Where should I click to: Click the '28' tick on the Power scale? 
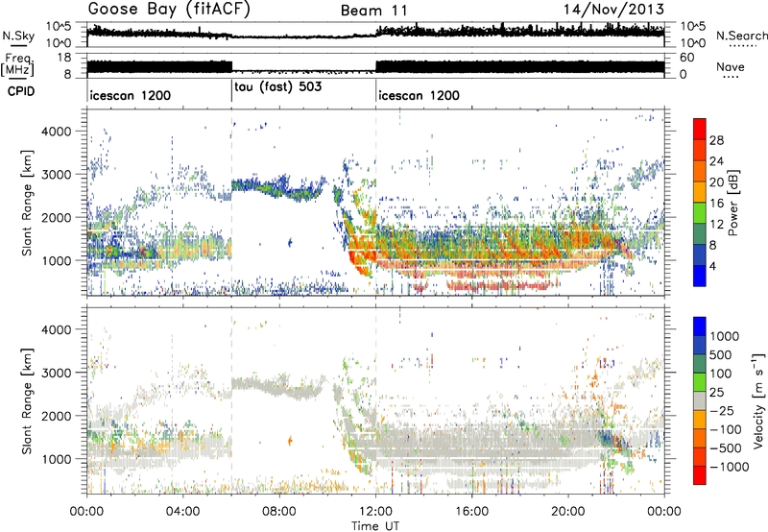point(716,140)
